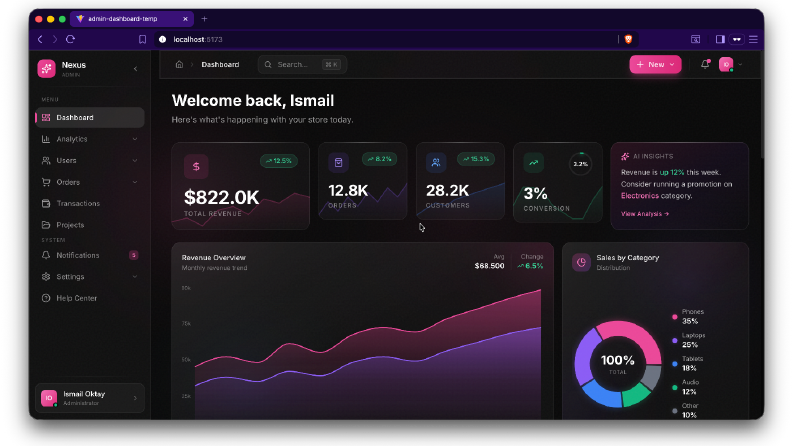Click the $822.0K total revenue value
793x446 pixels.
[222, 197]
